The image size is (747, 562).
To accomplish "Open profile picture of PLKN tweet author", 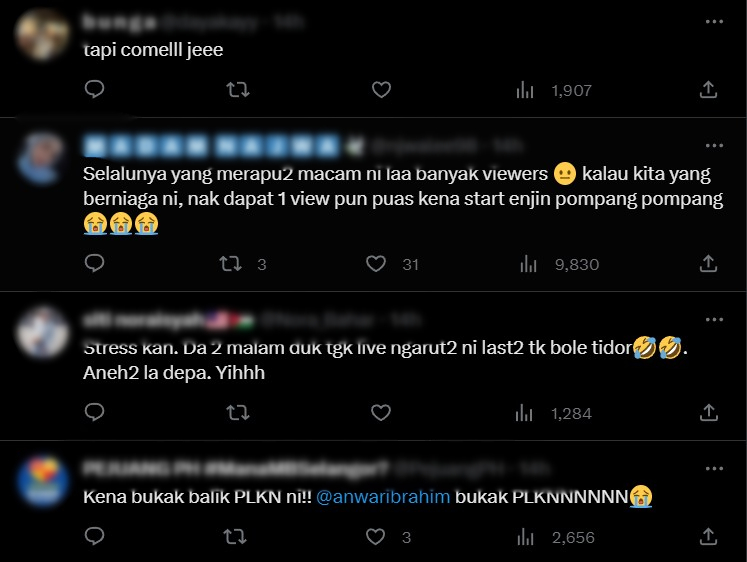I will pyautogui.click(x=43, y=481).
